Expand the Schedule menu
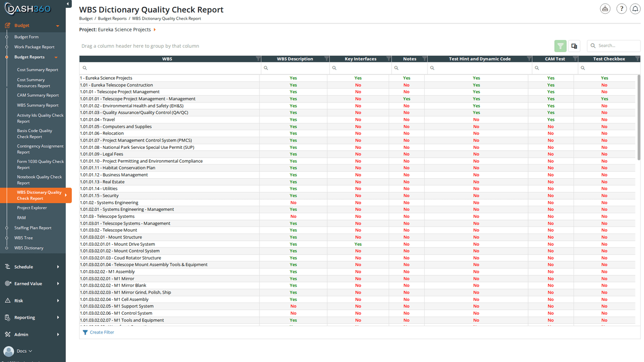 pyautogui.click(x=58, y=266)
